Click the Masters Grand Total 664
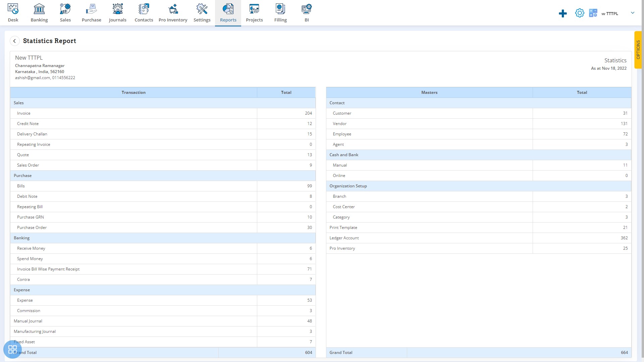The width and height of the screenshot is (644, 362). [x=624, y=353]
